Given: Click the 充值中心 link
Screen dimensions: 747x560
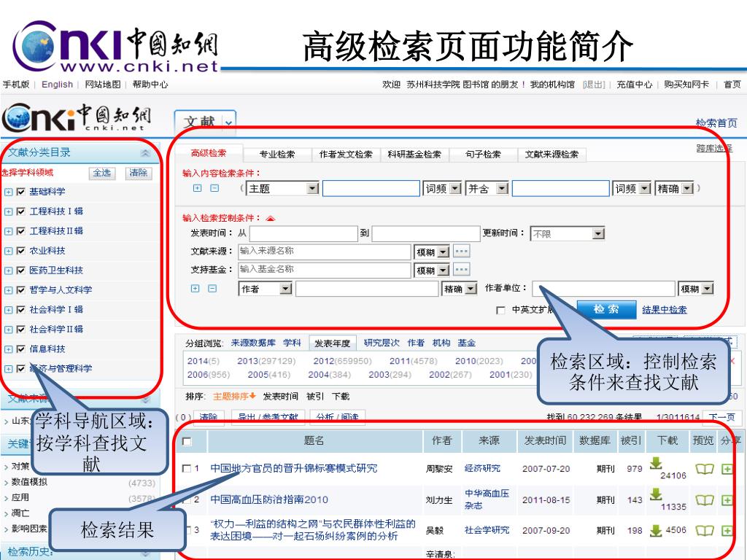Looking at the screenshot, I should pos(635,85).
